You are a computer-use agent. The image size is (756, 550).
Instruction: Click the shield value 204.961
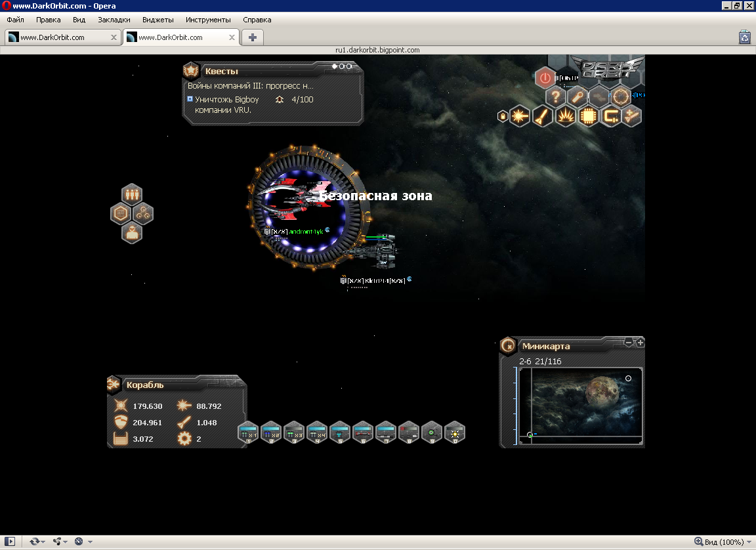click(148, 423)
